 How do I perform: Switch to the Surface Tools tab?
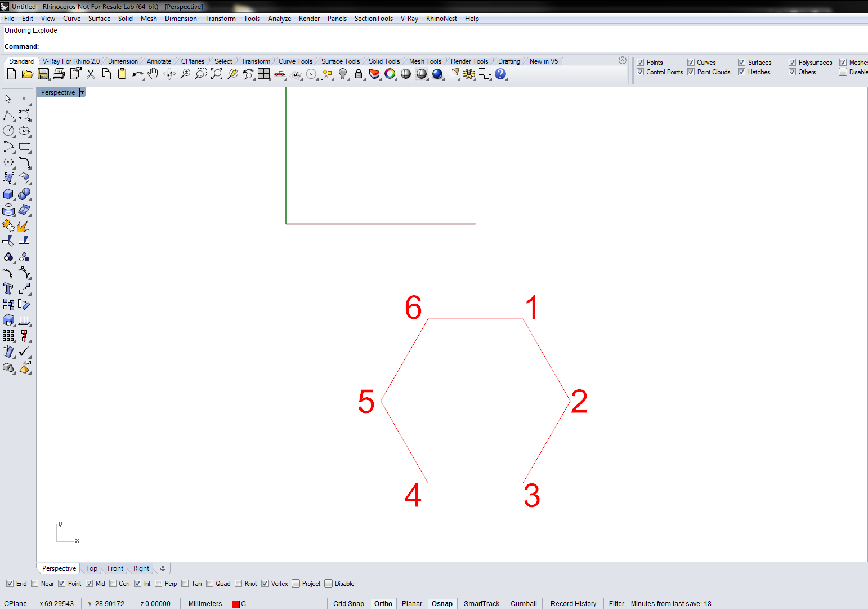(341, 61)
